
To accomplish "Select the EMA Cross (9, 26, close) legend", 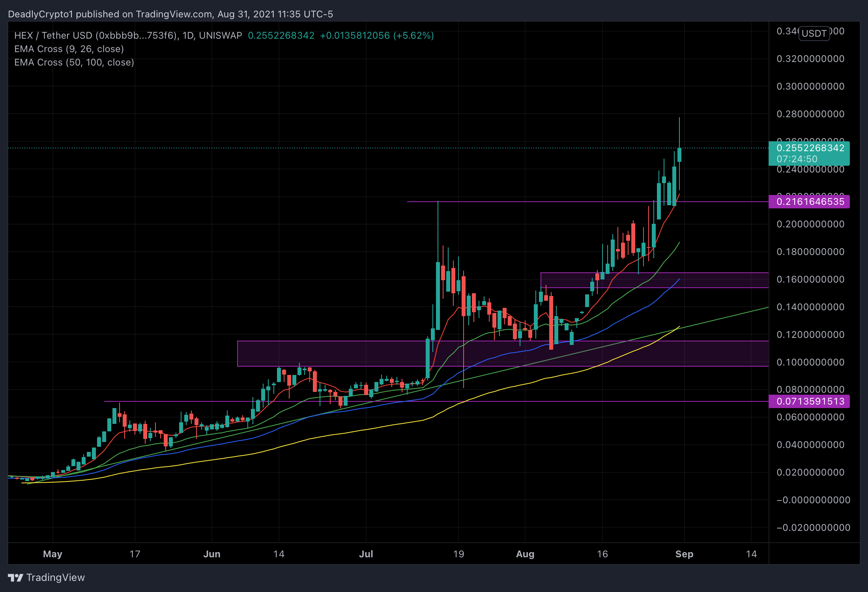I will point(69,49).
